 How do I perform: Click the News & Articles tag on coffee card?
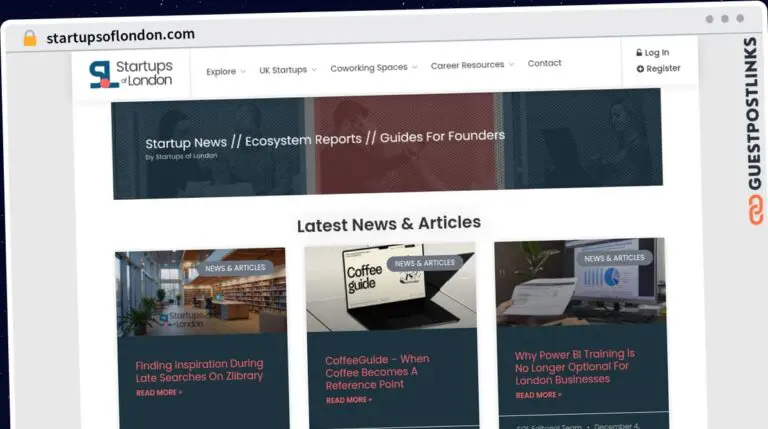pyautogui.click(x=424, y=263)
